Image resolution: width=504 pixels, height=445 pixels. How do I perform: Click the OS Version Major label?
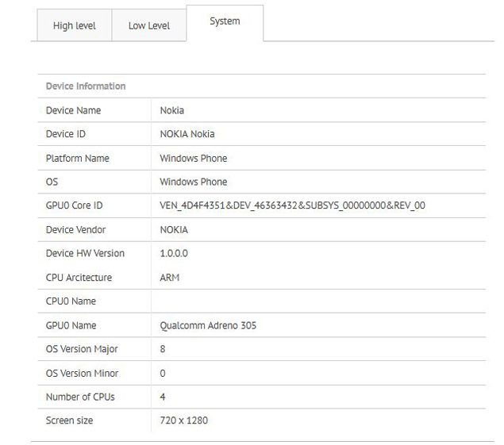pos(82,349)
